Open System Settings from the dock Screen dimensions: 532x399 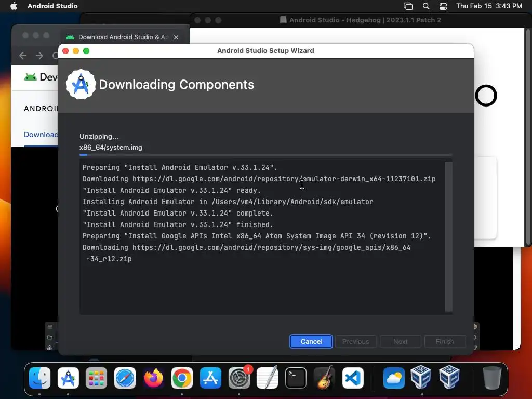[239, 378]
